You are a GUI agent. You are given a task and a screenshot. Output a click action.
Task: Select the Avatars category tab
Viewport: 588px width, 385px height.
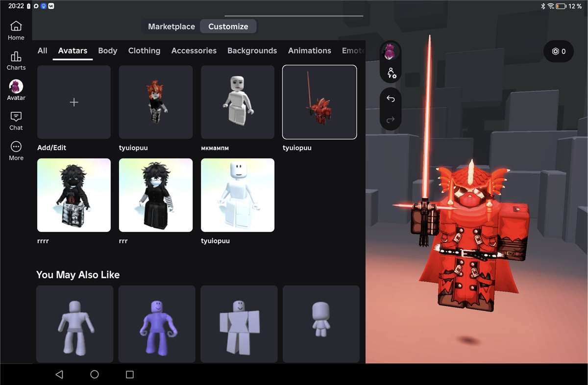[x=73, y=51]
